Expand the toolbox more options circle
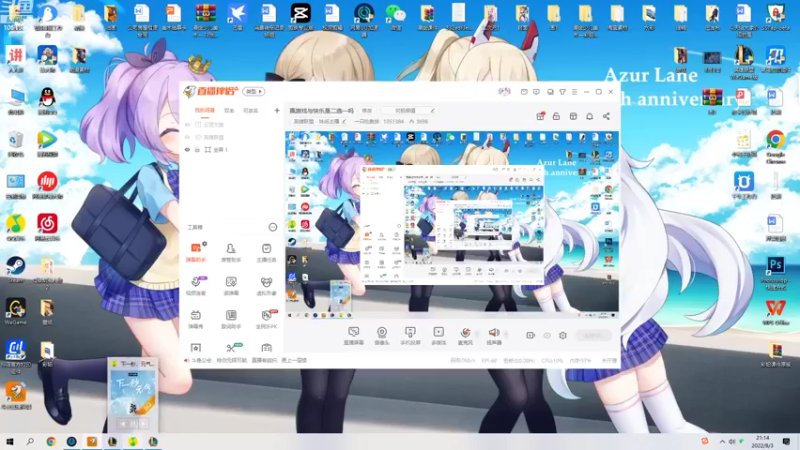 point(272,227)
